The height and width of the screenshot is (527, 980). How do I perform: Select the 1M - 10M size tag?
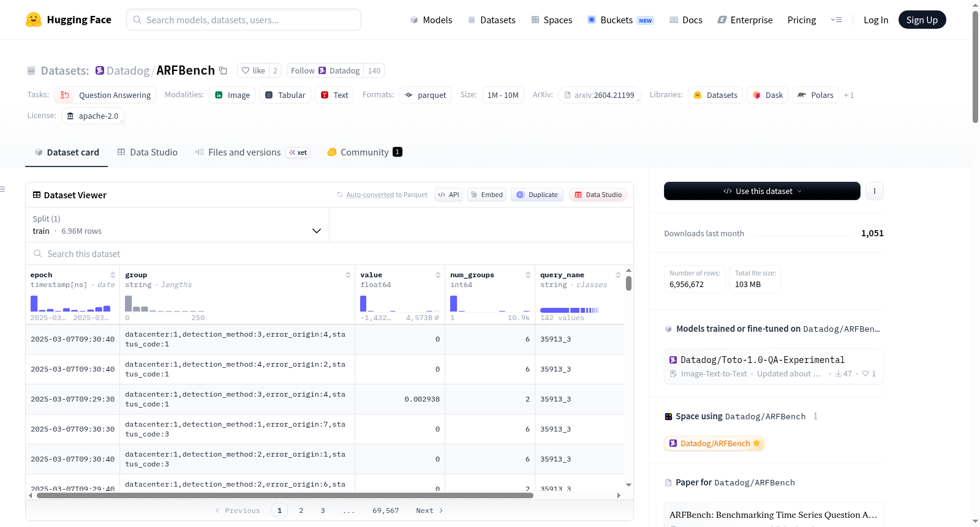click(503, 95)
